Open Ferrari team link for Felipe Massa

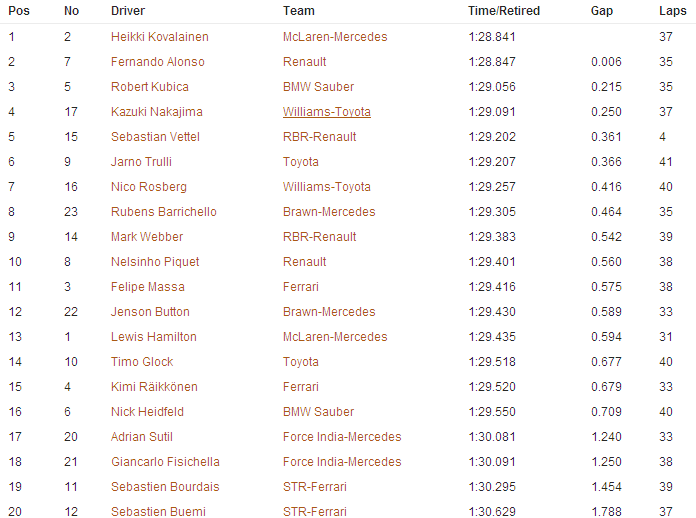point(301,287)
